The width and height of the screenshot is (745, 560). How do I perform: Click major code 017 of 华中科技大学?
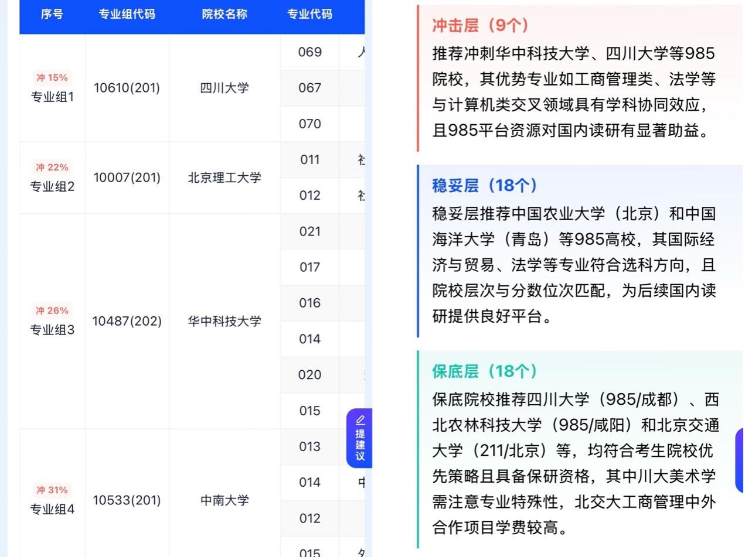pos(309,267)
